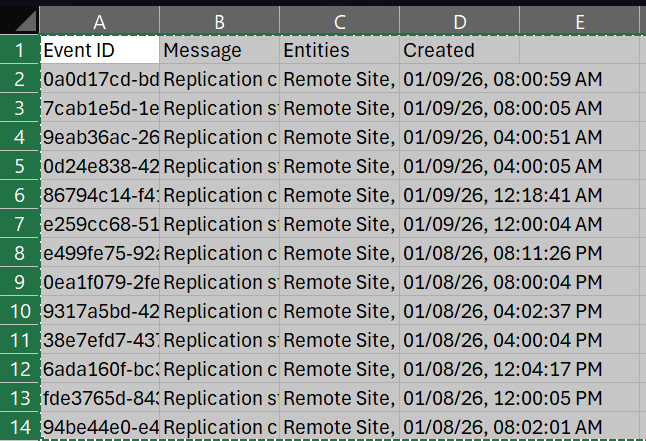Click the "Created" header cell

(459, 50)
